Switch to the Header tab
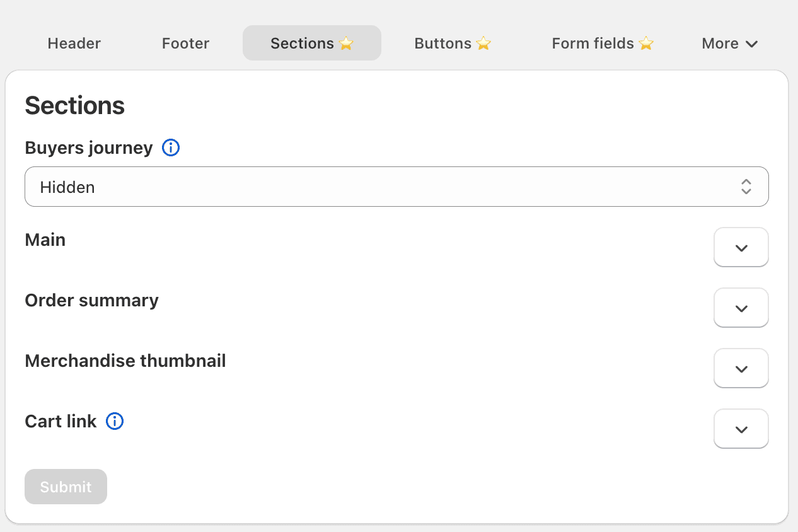The width and height of the screenshot is (798, 532). click(74, 43)
